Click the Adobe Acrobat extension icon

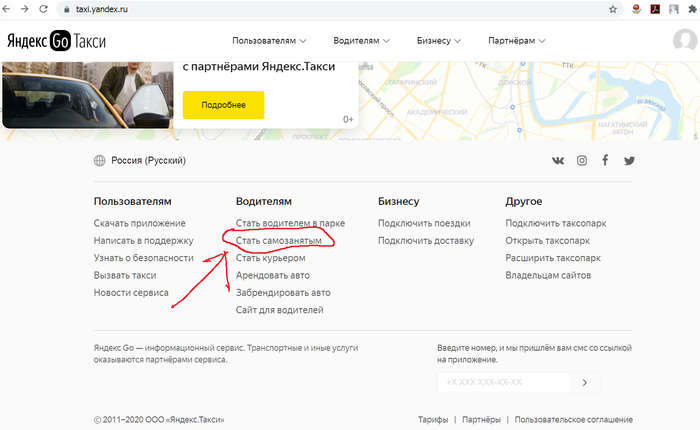pyautogui.click(x=655, y=8)
